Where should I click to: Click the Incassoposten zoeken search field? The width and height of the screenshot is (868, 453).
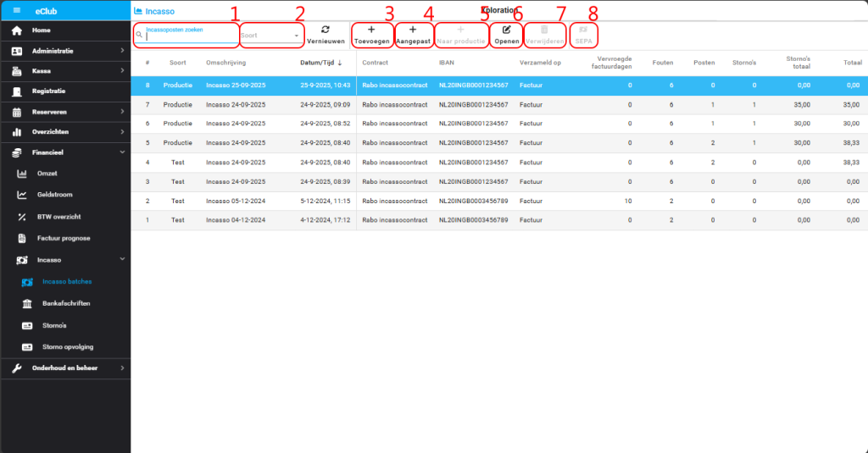(x=191, y=36)
